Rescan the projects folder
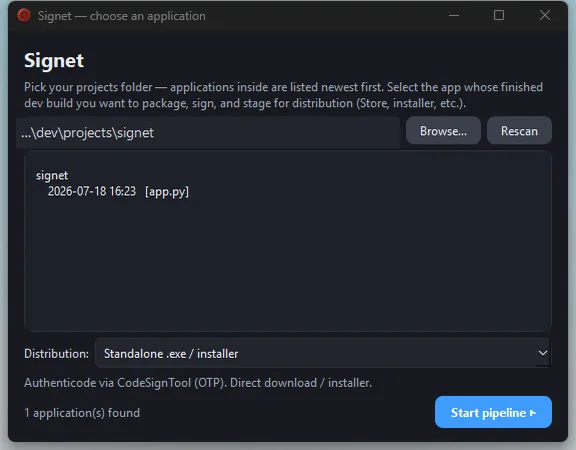The image size is (576, 450). pyautogui.click(x=519, y=131)
